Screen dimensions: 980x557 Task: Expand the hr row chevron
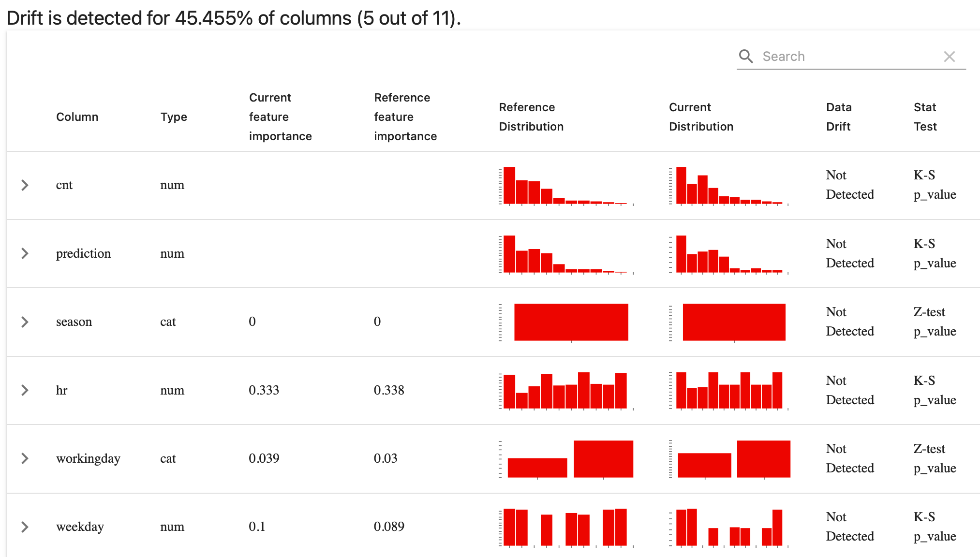[24, 390]
